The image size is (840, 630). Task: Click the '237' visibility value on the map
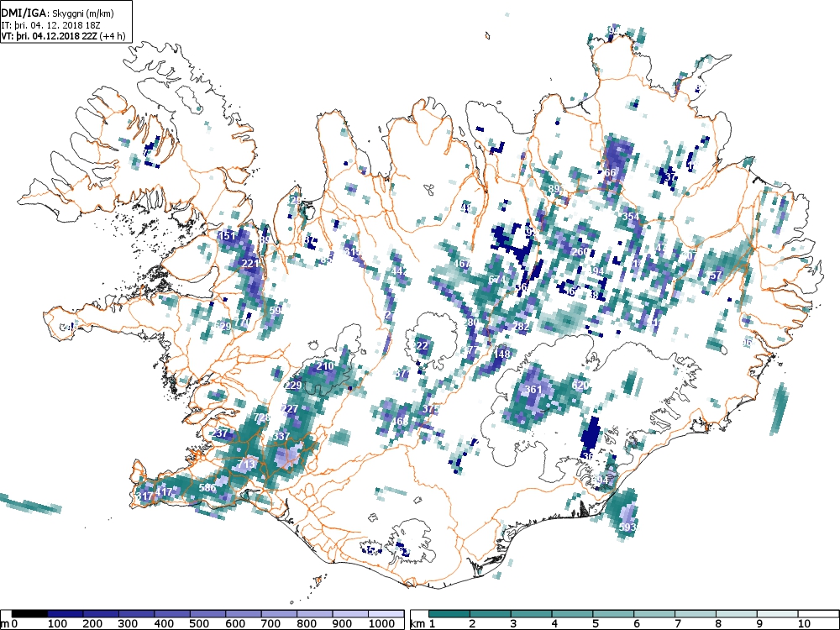click(220, 433)
